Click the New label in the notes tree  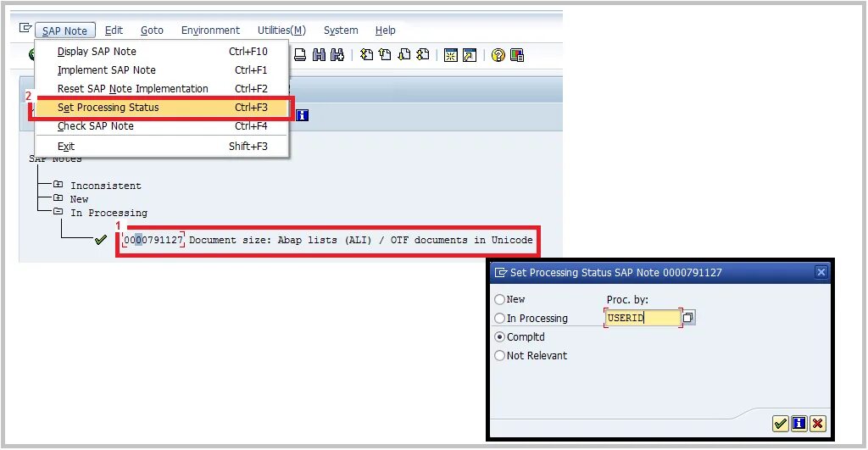click(79, 199)
